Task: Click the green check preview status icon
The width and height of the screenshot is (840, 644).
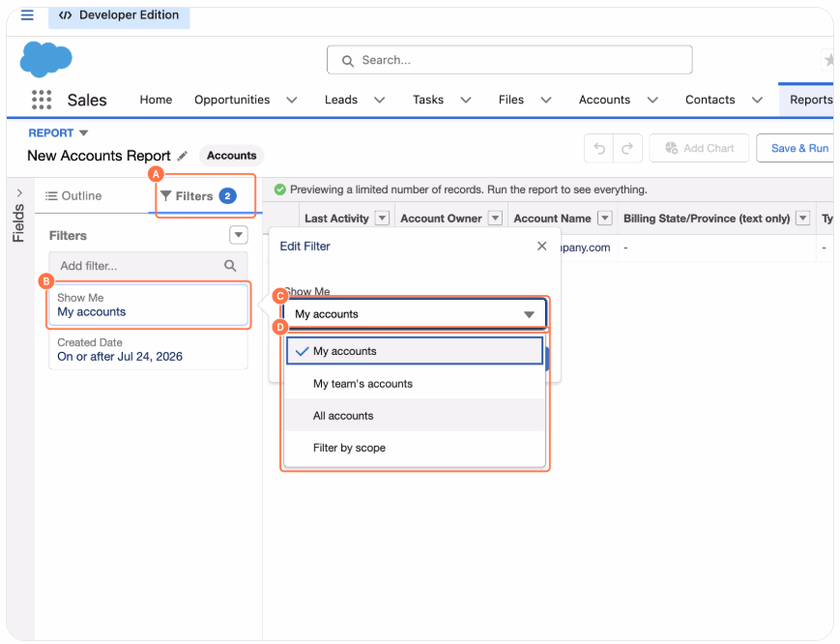Action: [x=279, y=190]
